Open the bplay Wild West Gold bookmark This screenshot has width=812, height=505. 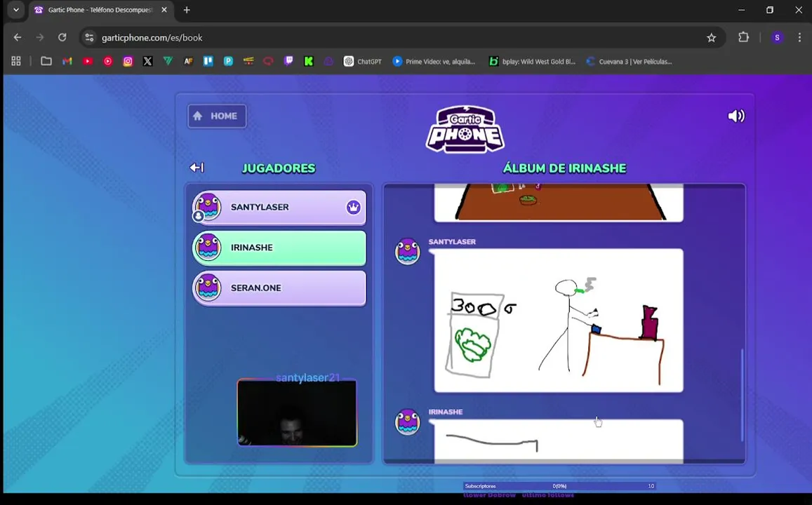coord(533,61)
